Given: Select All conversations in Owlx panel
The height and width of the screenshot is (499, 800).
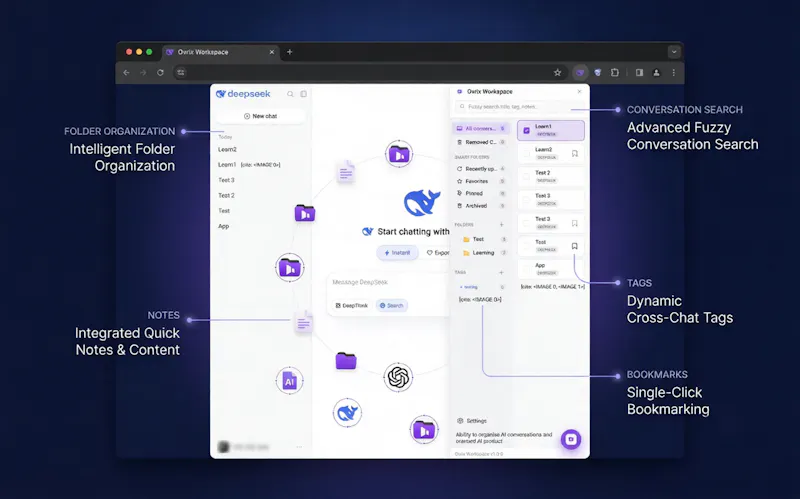Looking at the screenshot, I should click(481, 129).
